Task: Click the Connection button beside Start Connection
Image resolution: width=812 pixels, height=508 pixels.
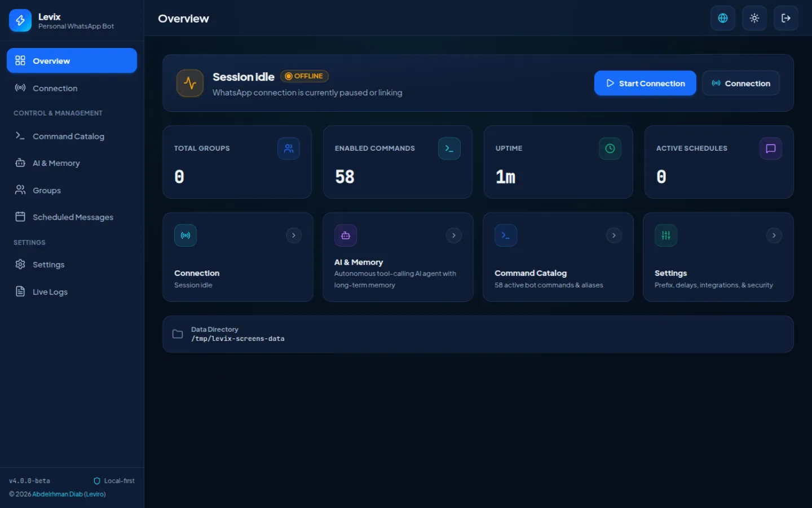Action: pos(741,83)
